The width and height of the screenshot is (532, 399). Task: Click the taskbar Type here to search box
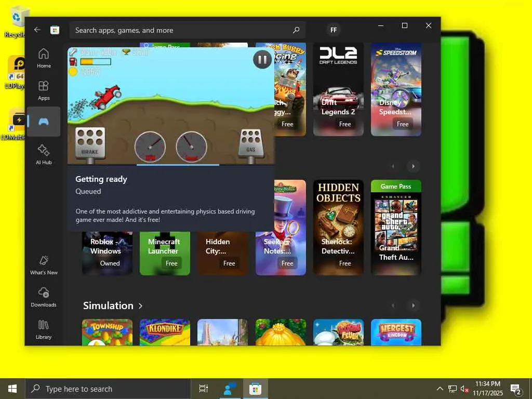108,389
